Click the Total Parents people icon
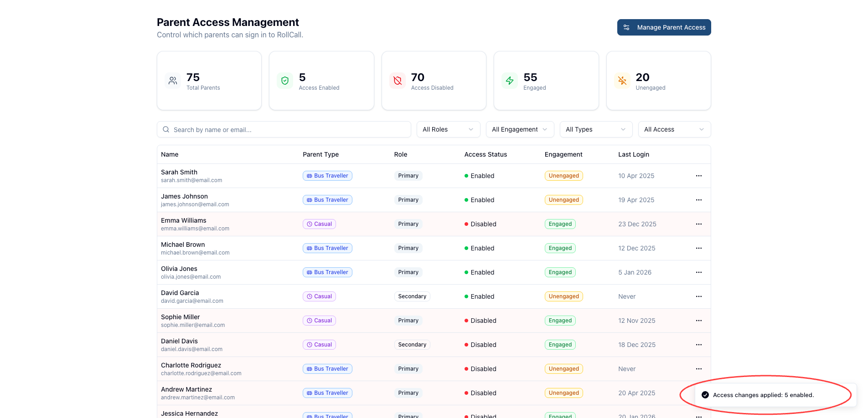868x418 pixels. click(x=173, y=81)
